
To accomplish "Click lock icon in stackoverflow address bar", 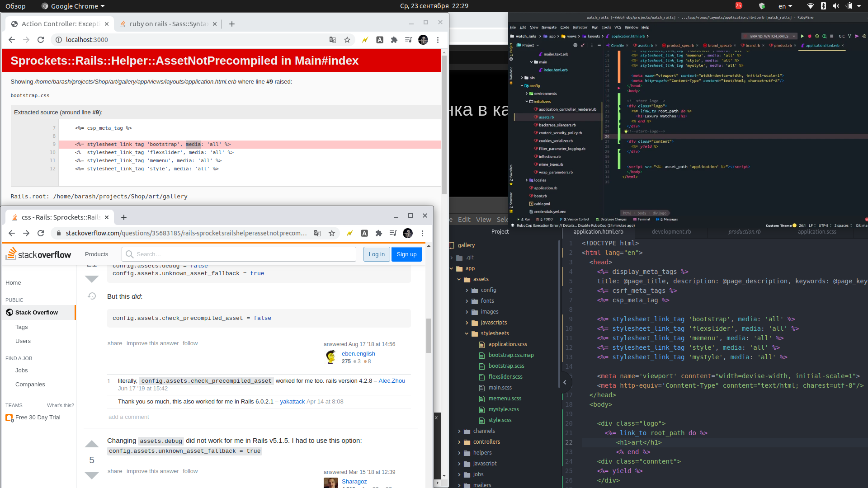I will point(58,233).
